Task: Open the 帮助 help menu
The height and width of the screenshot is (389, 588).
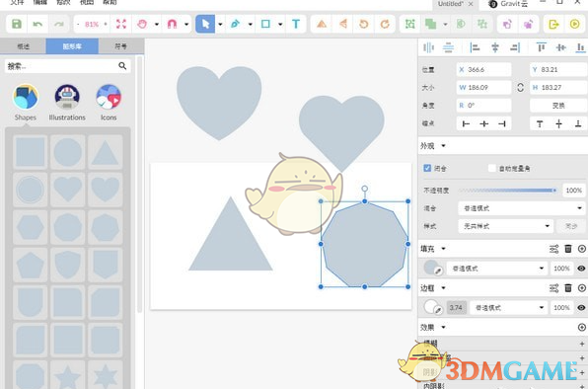Action: point(110,2)
